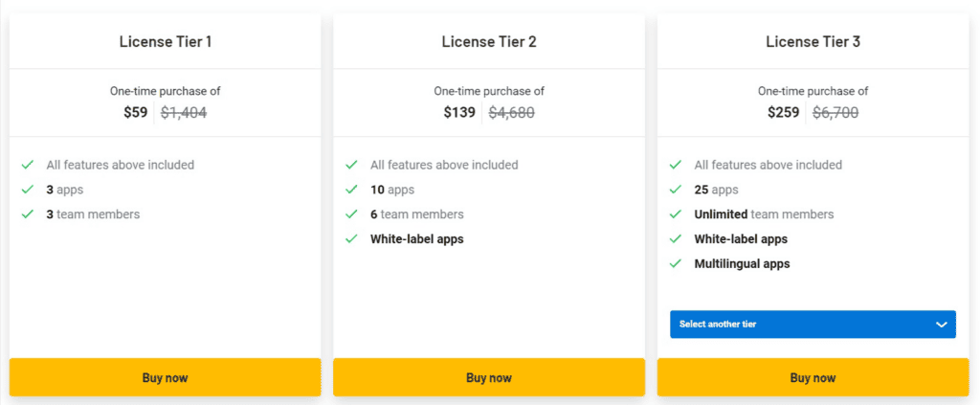Click checkmark beside 'Multilingual apps'
Image resolution: width=980 pixels, height=405 pixels.
tap(676, 264)
